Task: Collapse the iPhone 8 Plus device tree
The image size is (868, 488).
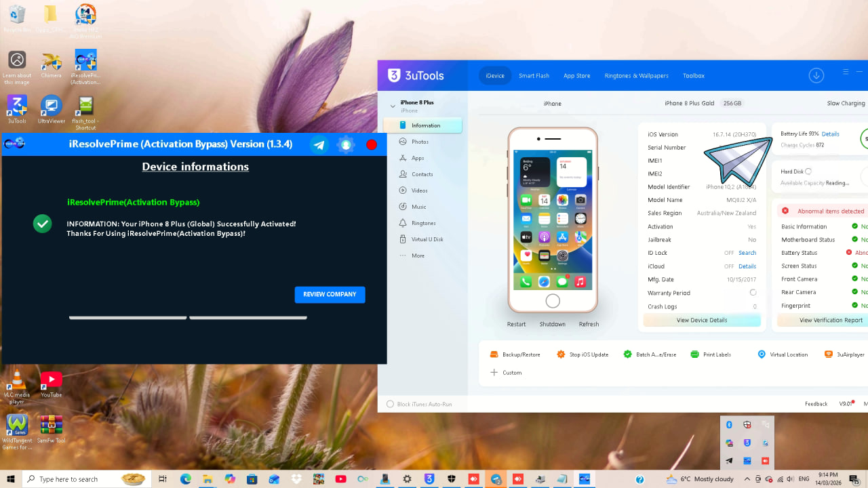Action: click(393, 106)
